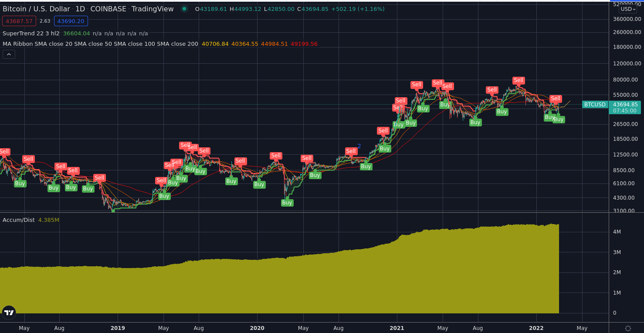Select the SuperTrend 22 3 hl2 legend

pos(31,34)
